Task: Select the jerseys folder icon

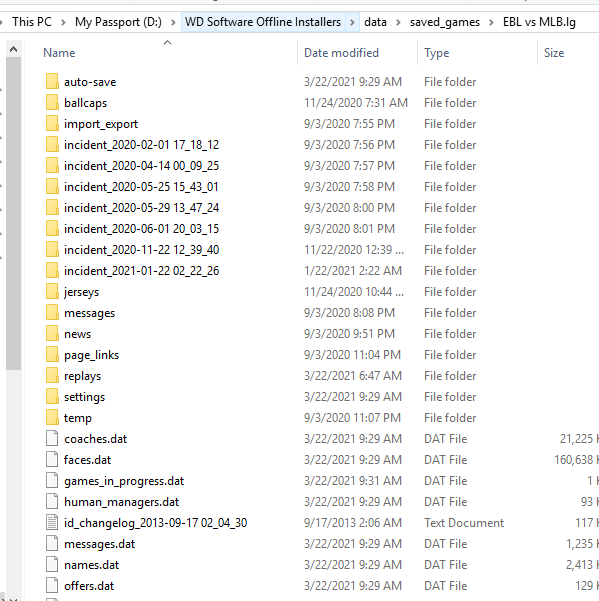Action: (x=52, y=292)
